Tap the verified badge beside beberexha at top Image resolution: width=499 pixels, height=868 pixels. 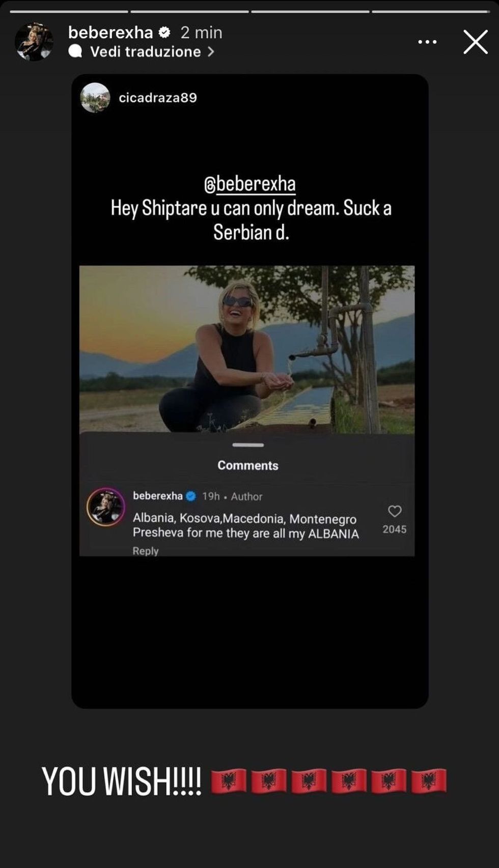click(x=164, y=33)
